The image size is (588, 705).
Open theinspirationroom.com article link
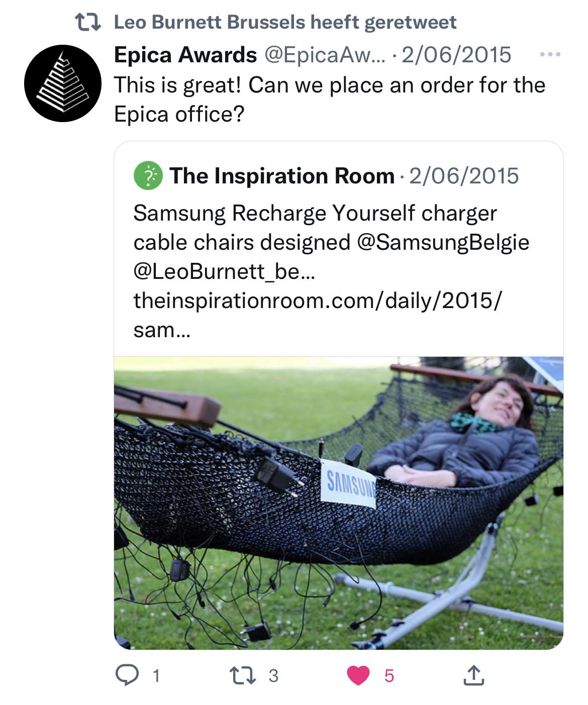click(x=317, y=301)
